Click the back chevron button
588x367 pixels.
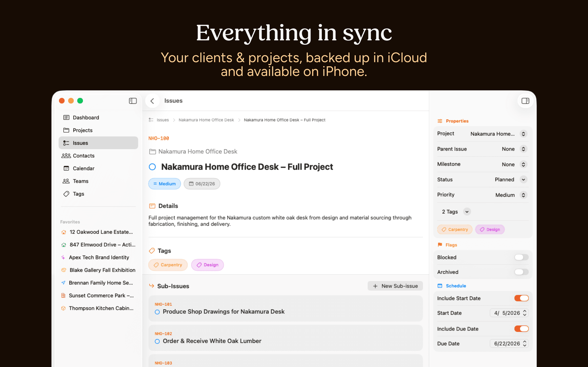[x=152, y=101]
